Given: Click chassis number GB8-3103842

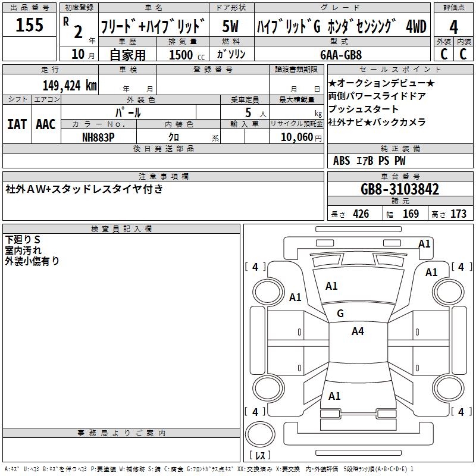Looking at the screenshot, I should 400,189.
